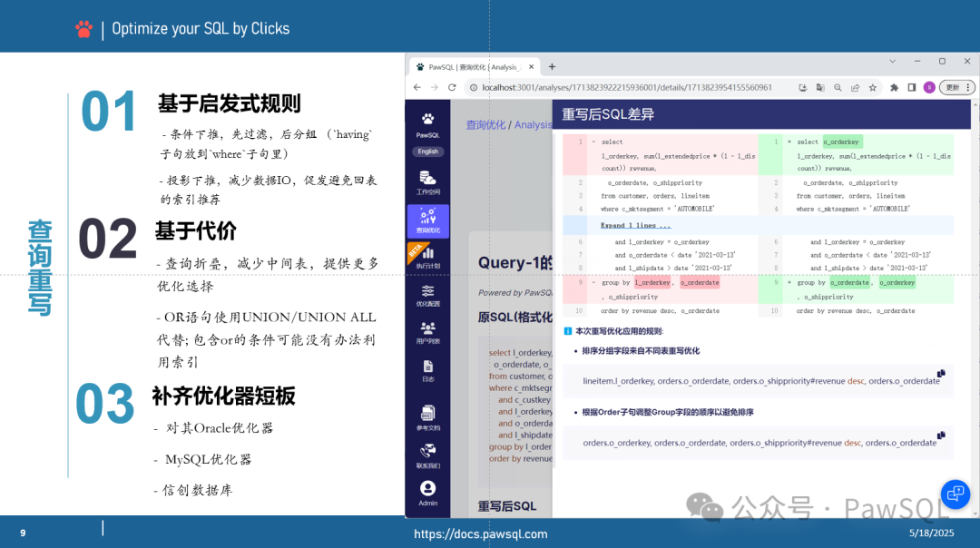This screenshot has width=980, height=548.
Task: Open the 日志 log sidebar item
Action: [x=427, y=370]
